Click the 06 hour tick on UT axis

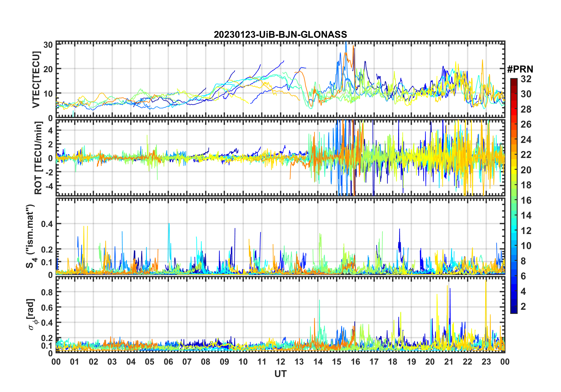click(168, 362)
